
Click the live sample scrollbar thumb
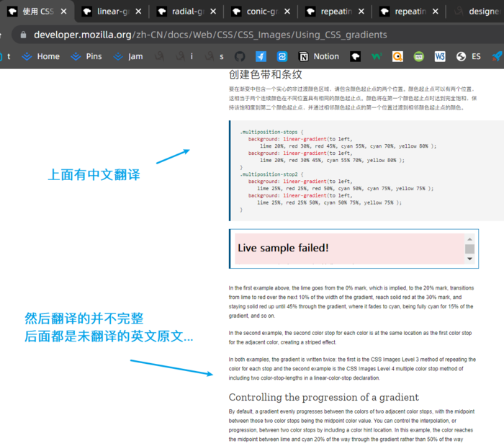(469, 249)
